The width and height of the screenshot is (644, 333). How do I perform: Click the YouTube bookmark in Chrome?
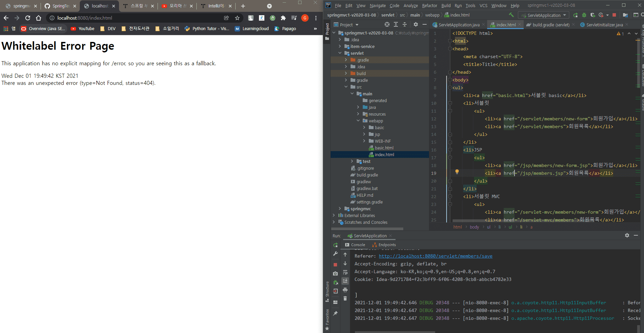point(83,29)
